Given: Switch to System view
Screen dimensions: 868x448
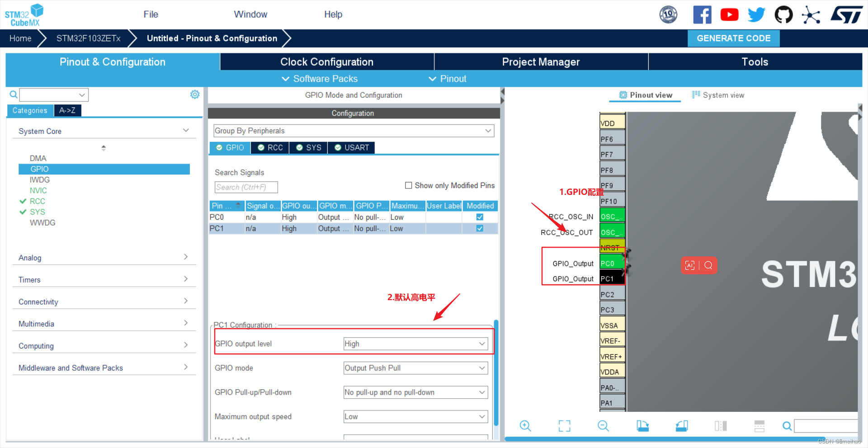Looking at the screenshot, I should point(718,95).
